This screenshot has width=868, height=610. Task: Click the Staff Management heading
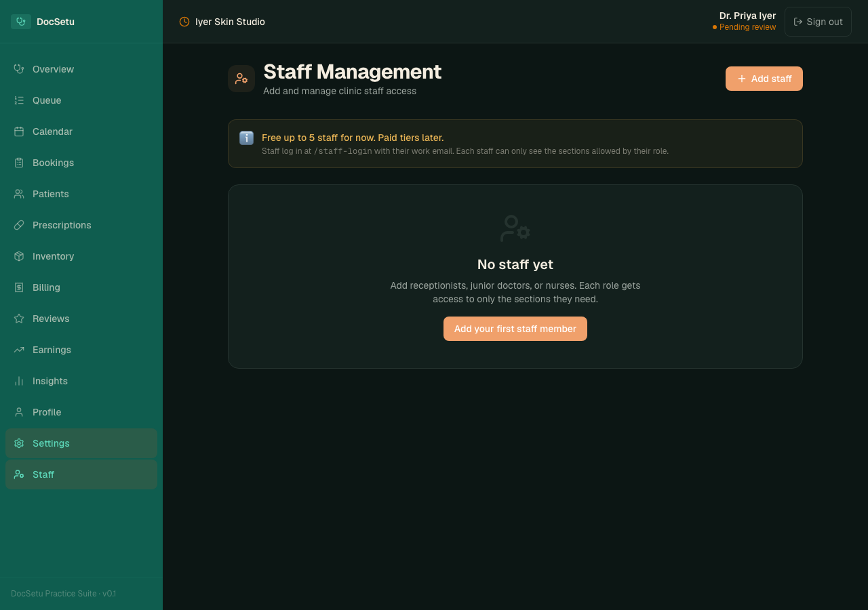coord(352,71)
